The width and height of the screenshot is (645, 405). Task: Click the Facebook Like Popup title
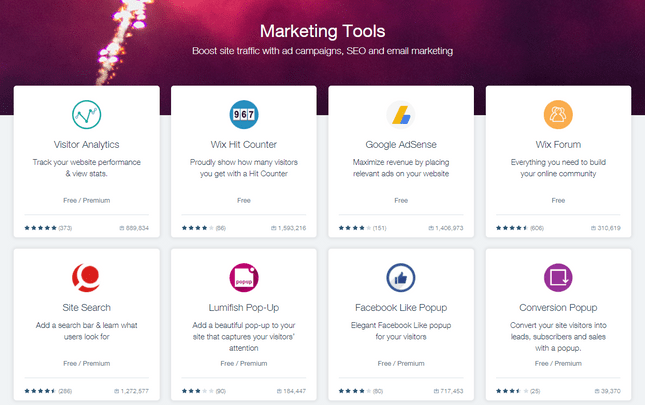(x=401, y=307)
